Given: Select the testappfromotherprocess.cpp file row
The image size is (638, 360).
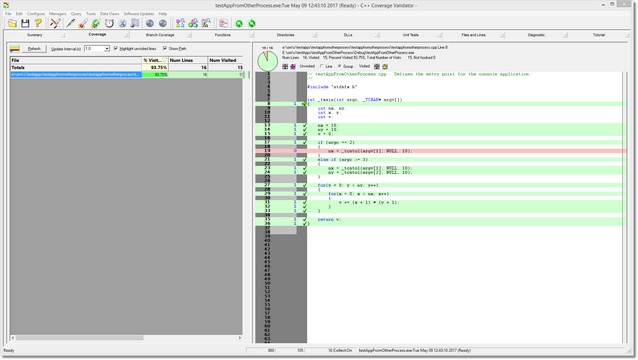Looking at the screenshot, I should tap(127, 74).
